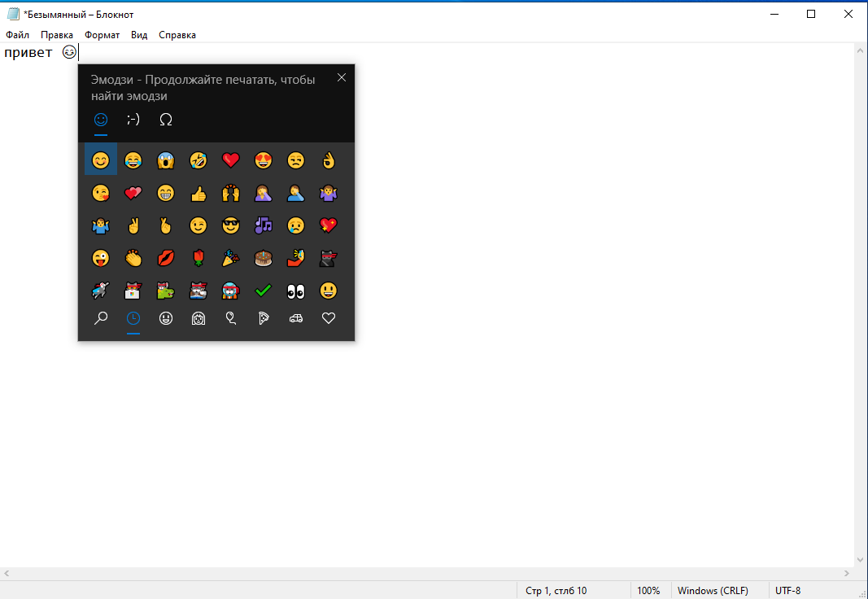
Task: Insert the birthday cake emoji
Action: (264, 259)
